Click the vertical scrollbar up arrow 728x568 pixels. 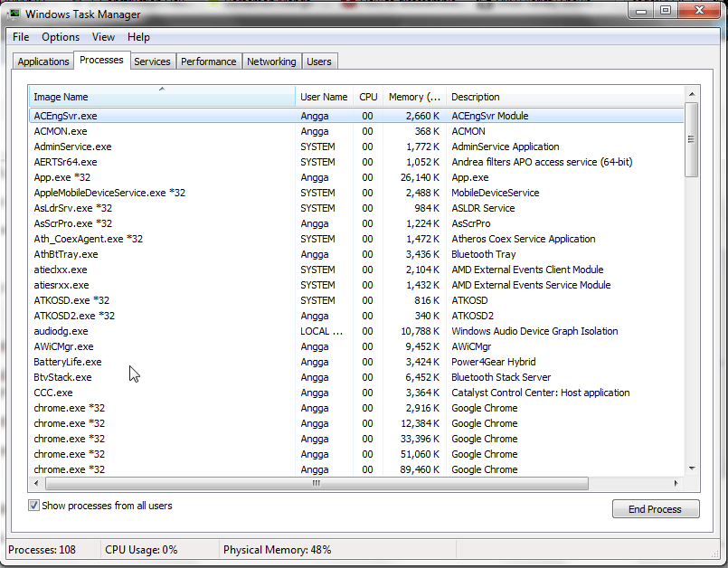coord(692,94)
